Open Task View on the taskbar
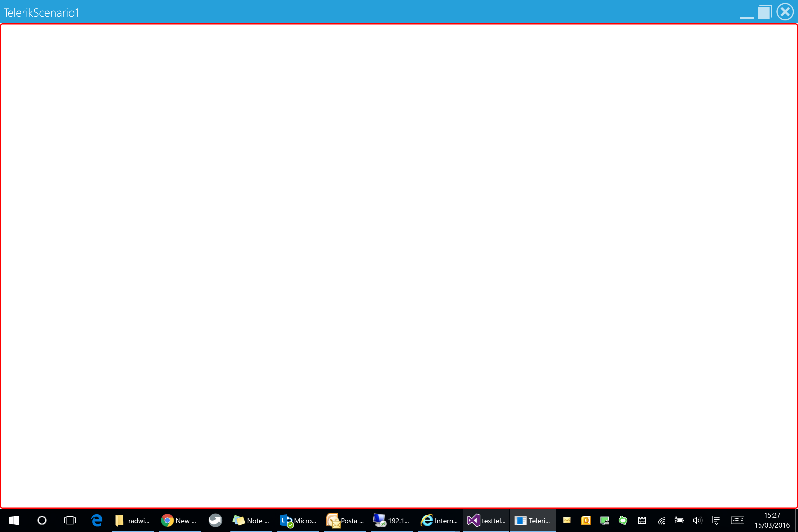Screen dimensions: 798x532 pyautogui.click(x=70, y=520)
